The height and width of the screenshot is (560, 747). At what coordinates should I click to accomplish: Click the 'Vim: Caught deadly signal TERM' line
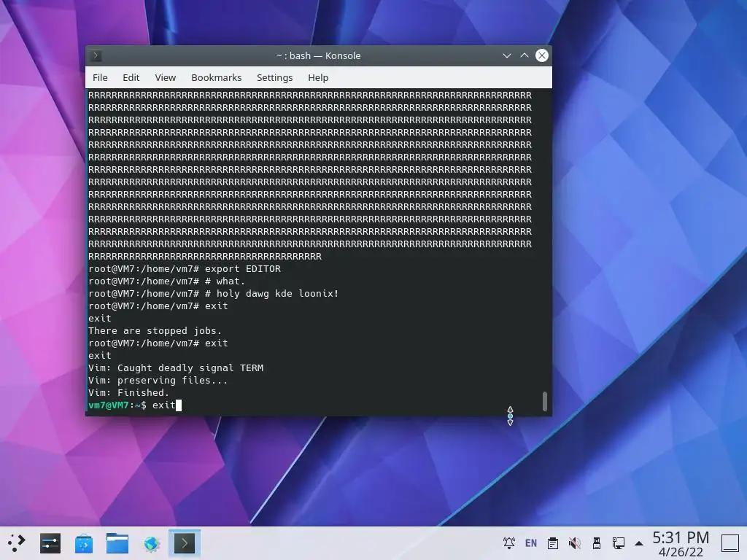pyautogui.click(x=176, y=368)
